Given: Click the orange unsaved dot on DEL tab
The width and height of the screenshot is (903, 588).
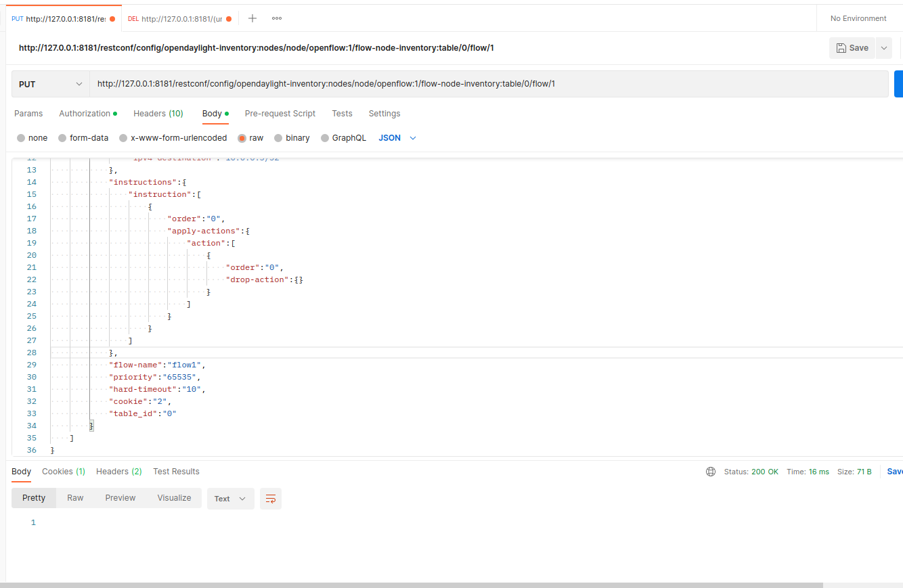Looking at the screenshot, I should pyautogui.click(x=229, y=19).
